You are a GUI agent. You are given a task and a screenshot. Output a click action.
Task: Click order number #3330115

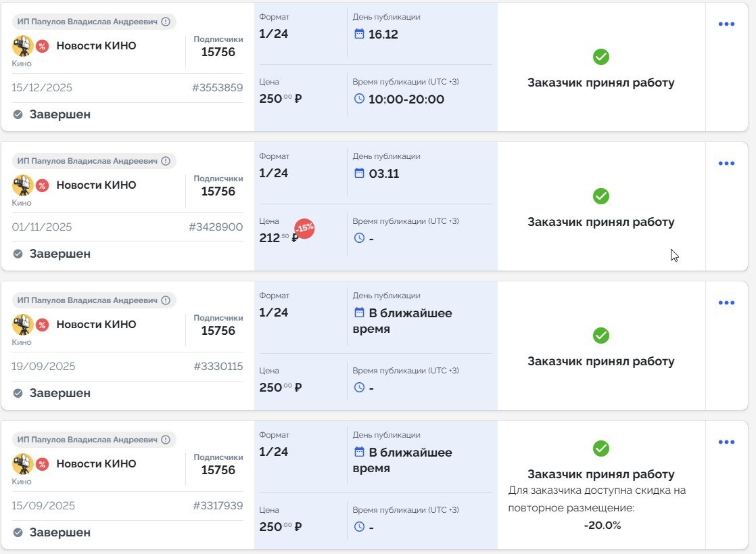coord(218,367)
